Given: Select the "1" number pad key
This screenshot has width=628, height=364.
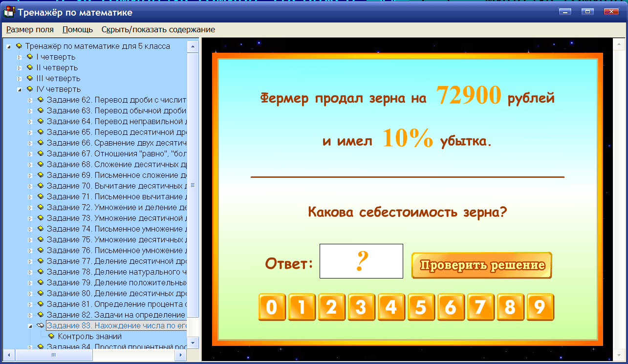Looking at the screenshot, I should click(302, 307).
